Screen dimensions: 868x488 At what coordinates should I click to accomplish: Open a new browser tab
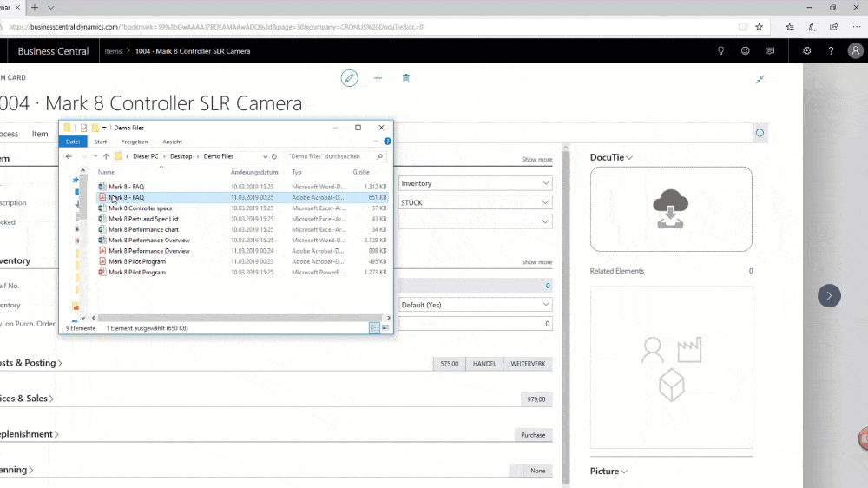click(35, 8)
